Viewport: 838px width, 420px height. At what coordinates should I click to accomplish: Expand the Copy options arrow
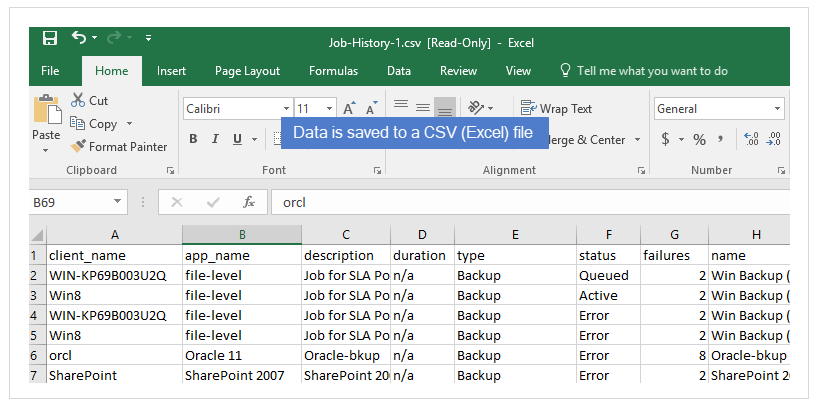[x=129, y=124]
